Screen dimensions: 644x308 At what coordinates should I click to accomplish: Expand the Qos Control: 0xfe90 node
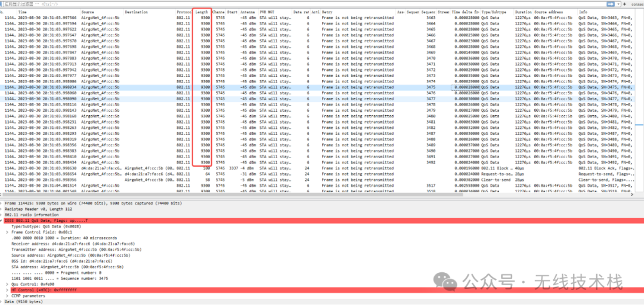tap(7, 284)
